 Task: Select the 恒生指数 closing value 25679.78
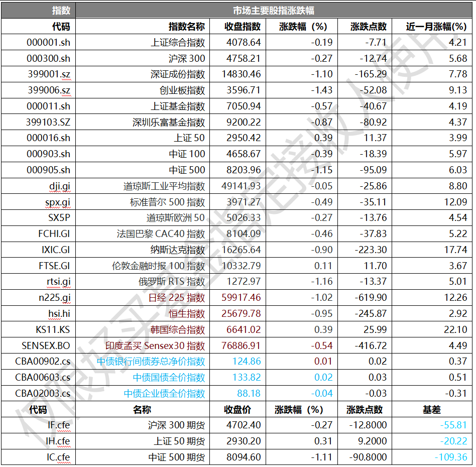click(241, 313)
